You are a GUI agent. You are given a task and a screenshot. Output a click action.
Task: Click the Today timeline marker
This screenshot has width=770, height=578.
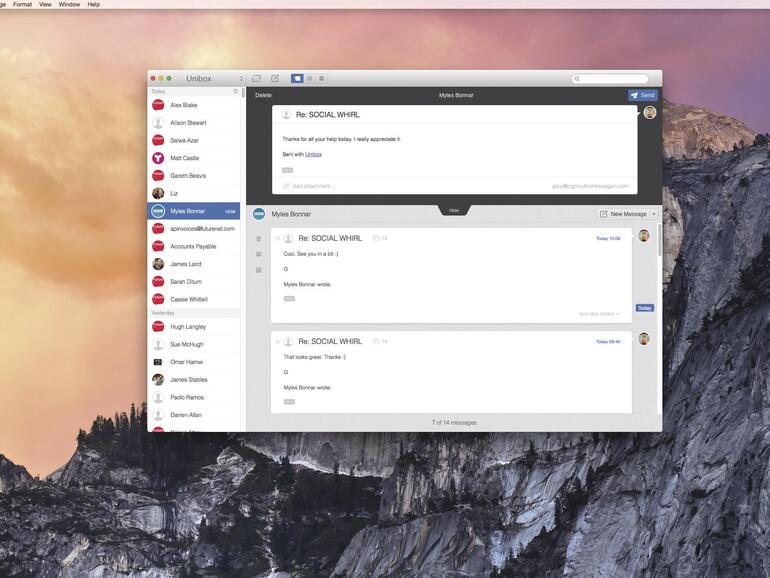tap(645, 308)
